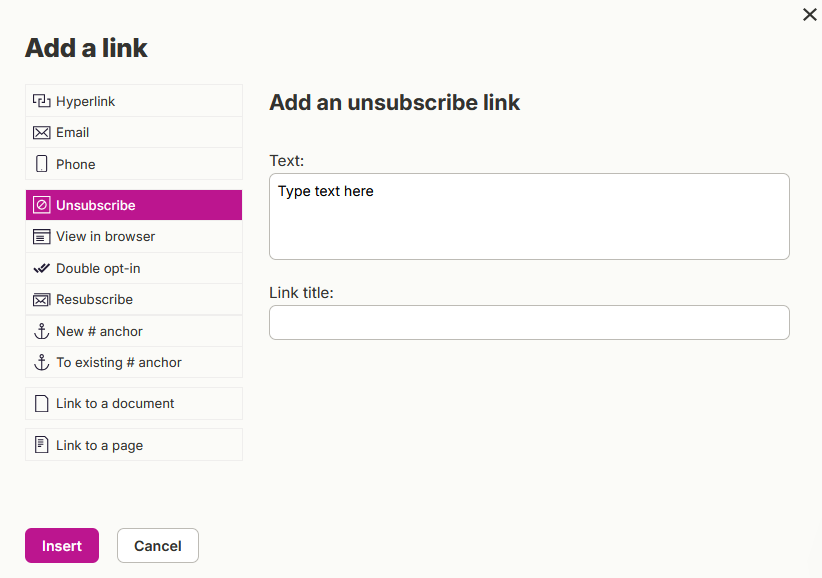
Task: Click the New # anchor icon
Action: coord(41,331)
